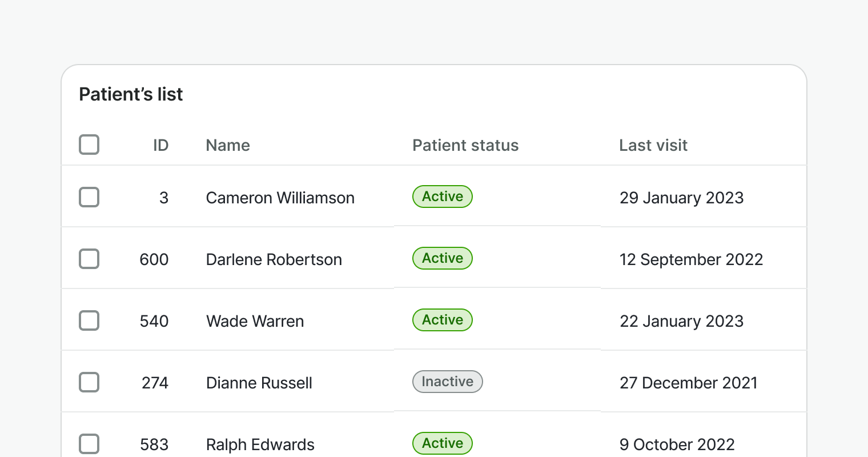Image resolution: width=868 pixels, height=457 pixels.
Task: Click the 29 January 2023 date cell
Action: click(681, 198)
